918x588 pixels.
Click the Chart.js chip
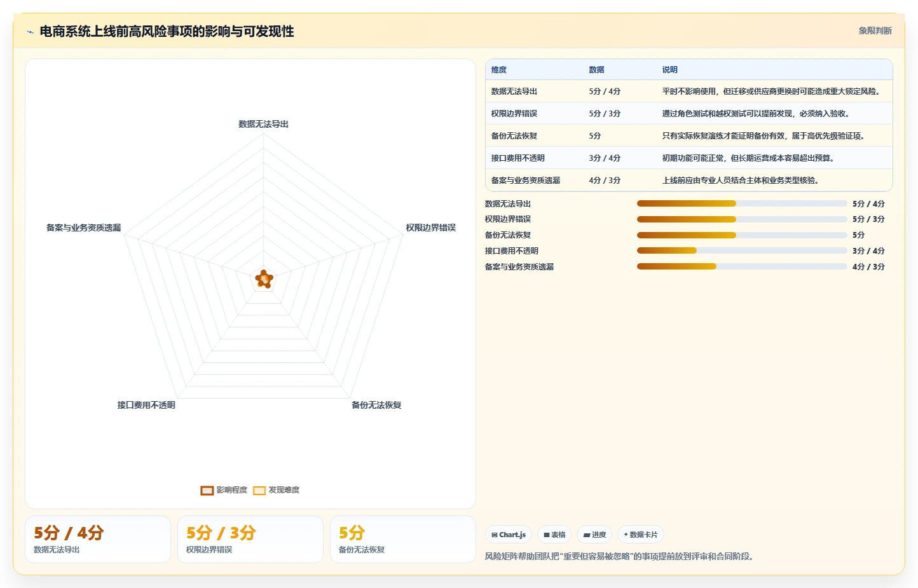pos(509,535)
